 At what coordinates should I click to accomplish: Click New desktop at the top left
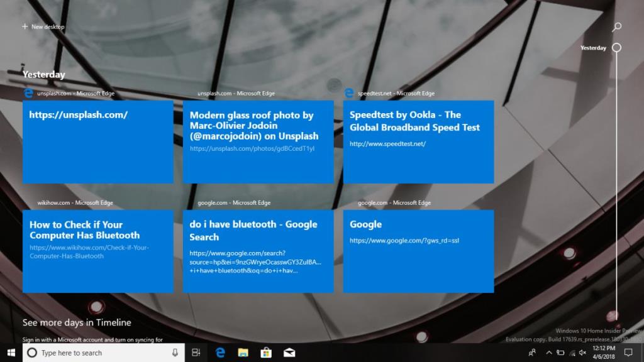43,26
